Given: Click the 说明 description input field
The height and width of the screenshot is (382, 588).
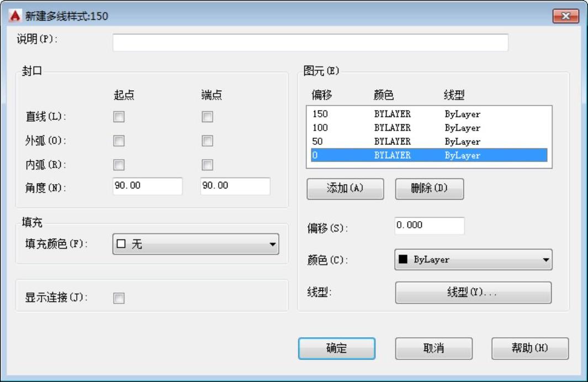Looking at the screenshot, I should tap(310, 43).
